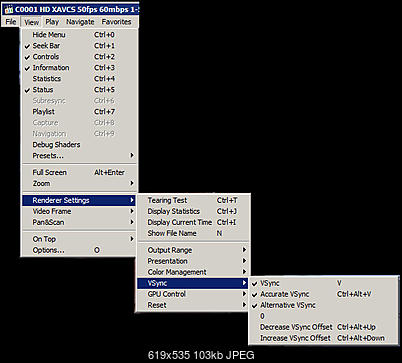This screenshot has height=363, width=402.
Task: Choose Debug Shaders entry
Action: pos(79,145)
